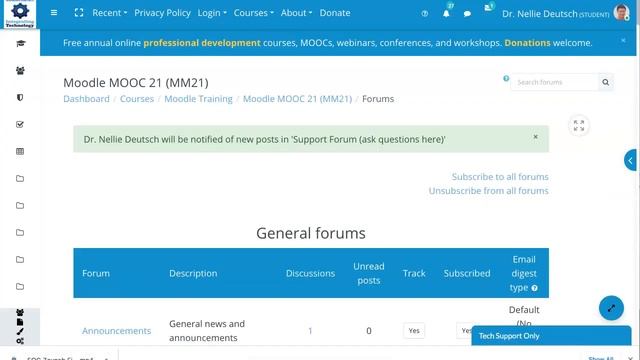640x360 pixels.
Task: Click the expand content round button
Action: tap(579, 126)
